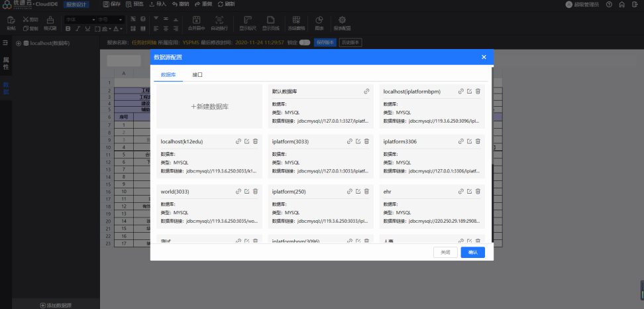Screen dimensions: 644x309
Task: Edit the iplatform(250) data source
Action: pyautogui.click(x=358, y=192)
